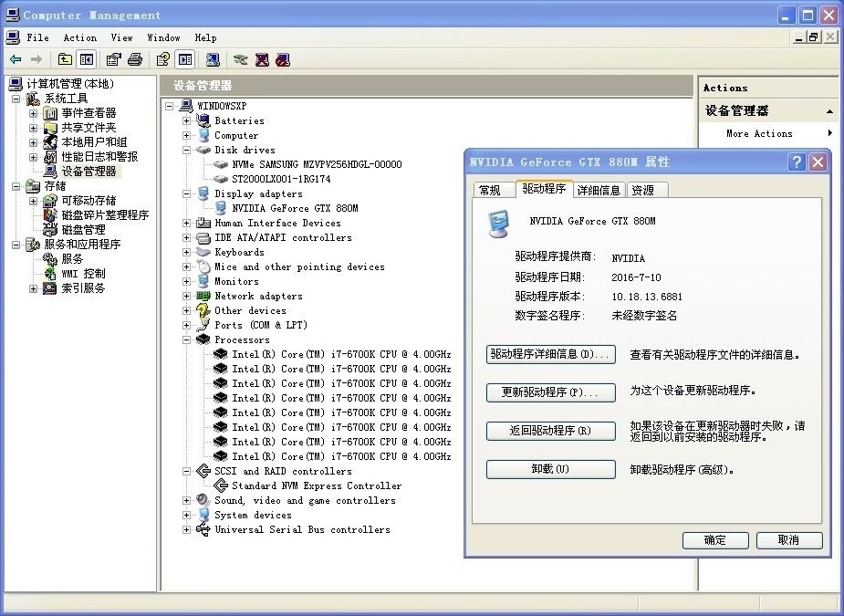Select NVIDIA GeForce GTX 880M in device tree
The height and width of the screenshot is (616, 844).
(x=292, y=208)
